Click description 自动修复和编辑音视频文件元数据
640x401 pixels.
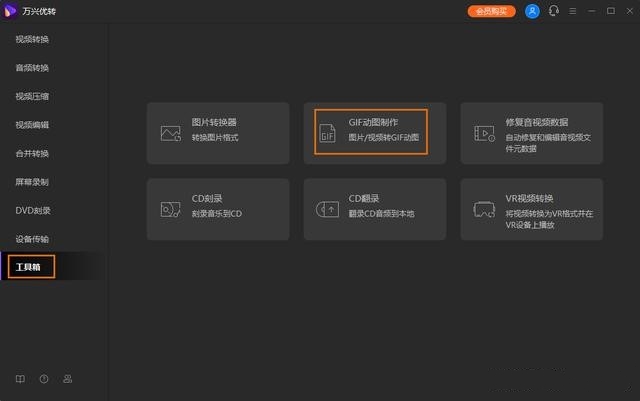pyautogui.click(x=548, y=143)
